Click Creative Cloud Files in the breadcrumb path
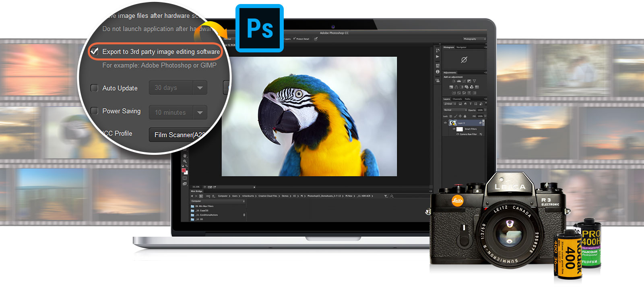The height and width of the screenshot is (291, 644). point(268,196)
